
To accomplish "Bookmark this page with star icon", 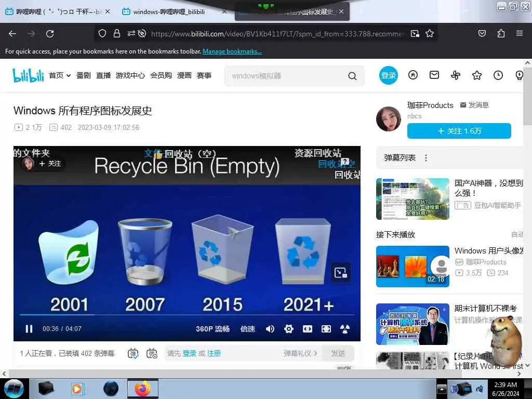I will pyautogui.click(x=430, y=34).
